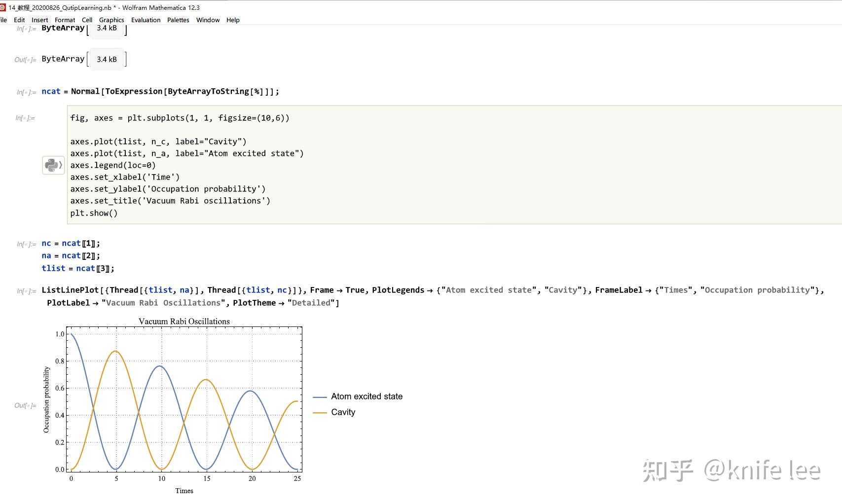Open the Cell menu
This screenshot has height=504, width=842.
pos(87,20)
